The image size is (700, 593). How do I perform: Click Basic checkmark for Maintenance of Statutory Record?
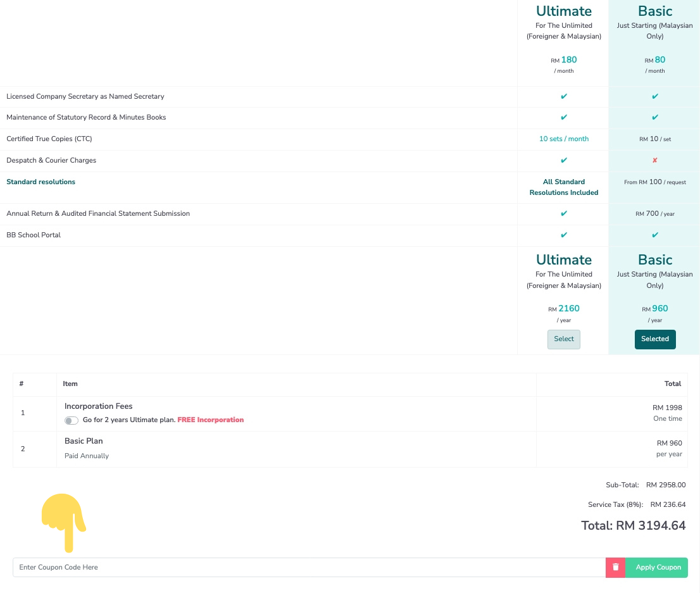click(x=655, y=117)
